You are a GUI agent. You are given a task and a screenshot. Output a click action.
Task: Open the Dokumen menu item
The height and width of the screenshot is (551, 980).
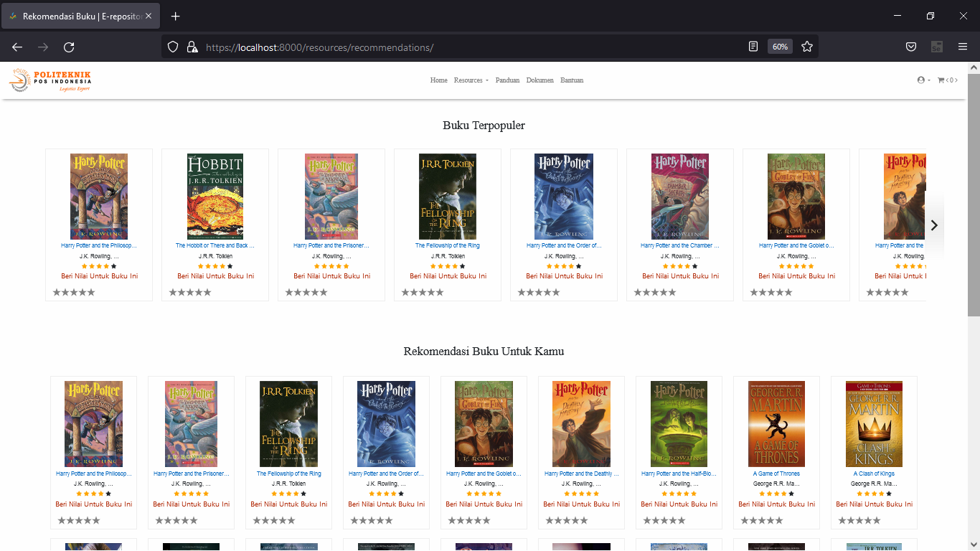pyautogui.click(x=540, y=80)
